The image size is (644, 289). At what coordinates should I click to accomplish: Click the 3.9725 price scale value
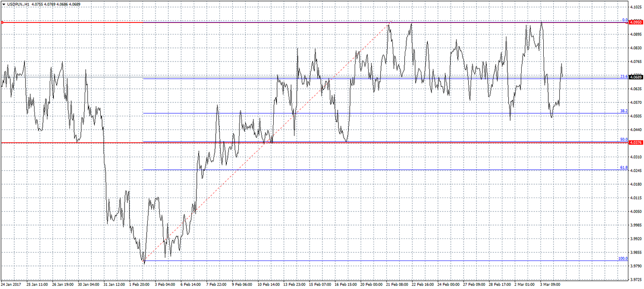[636, 279]
